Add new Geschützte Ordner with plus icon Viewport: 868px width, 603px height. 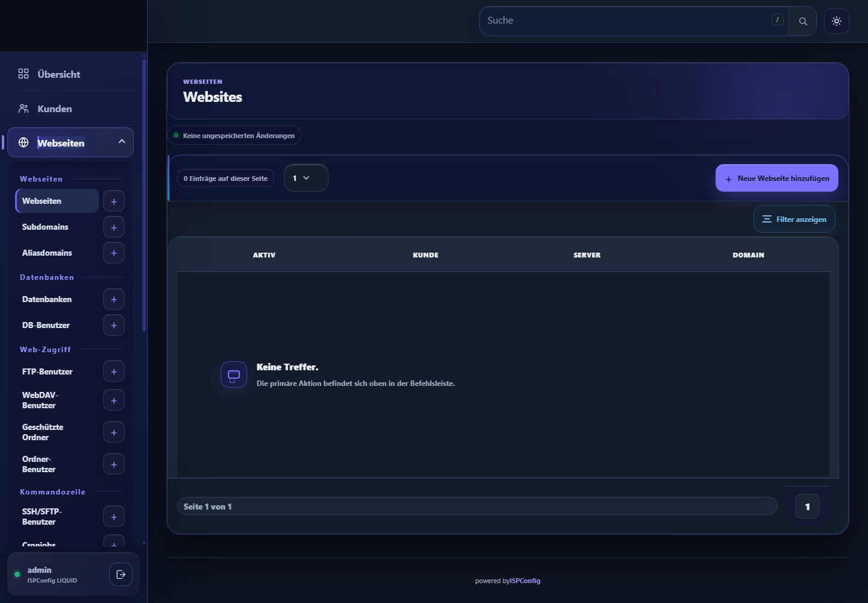click(114, 432)
